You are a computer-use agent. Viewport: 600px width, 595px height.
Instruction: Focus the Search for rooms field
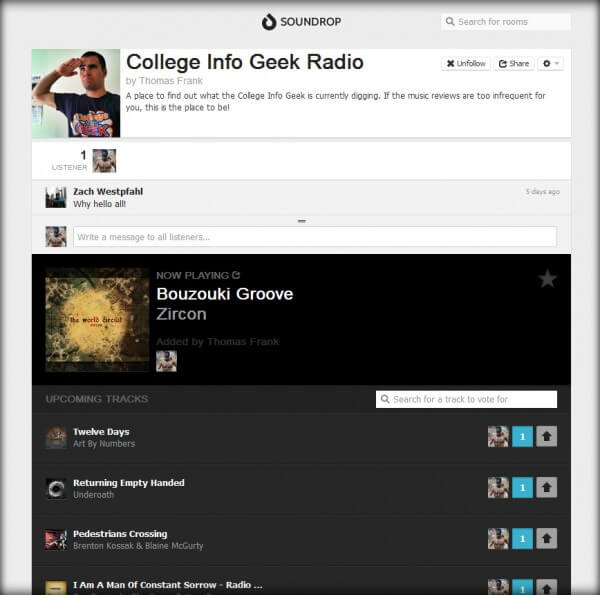tap(505, 22)
